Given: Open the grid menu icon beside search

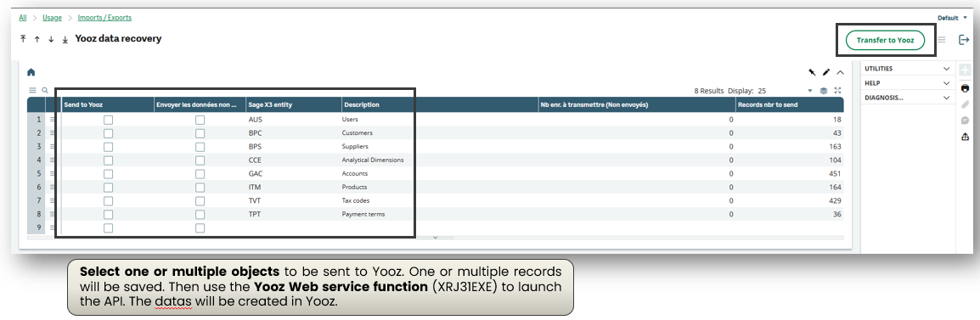Looking at the screenshot, I should click(32, 90).
